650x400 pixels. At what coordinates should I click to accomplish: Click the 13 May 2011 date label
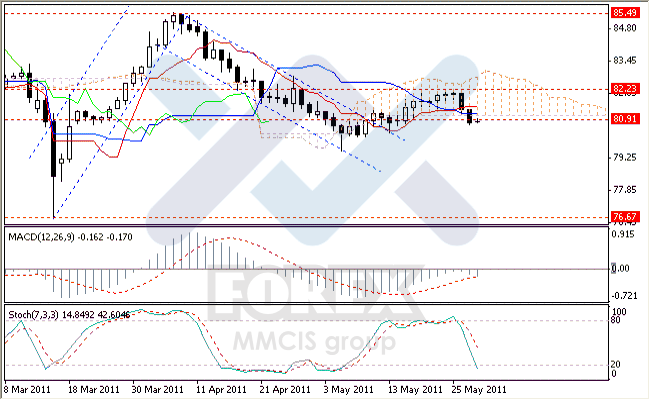click(415, 390)
